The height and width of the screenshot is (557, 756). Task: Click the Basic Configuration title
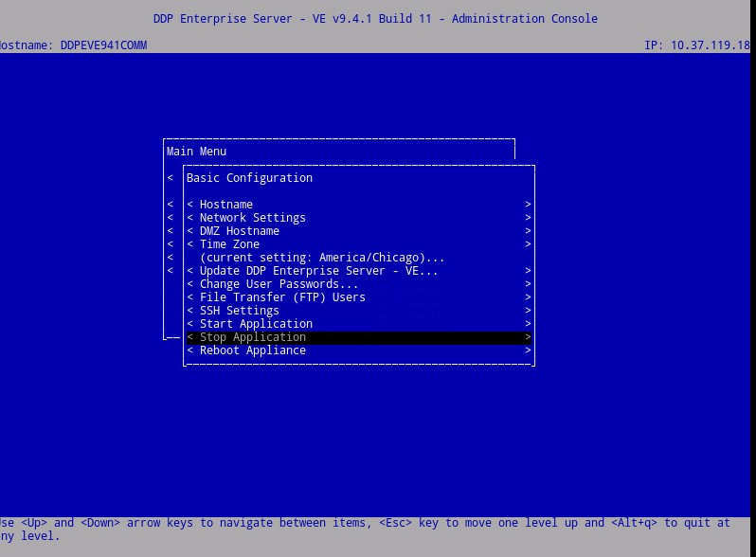coord(249,178)
